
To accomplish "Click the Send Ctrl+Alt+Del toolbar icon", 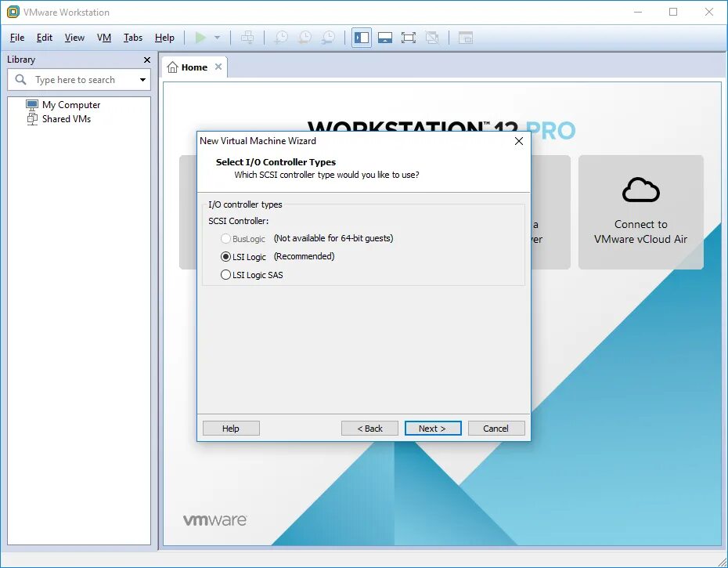I will tap(247, 38).
